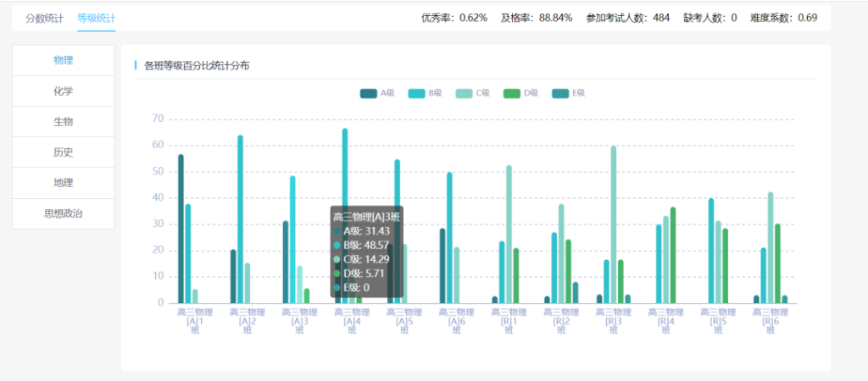Click the A级 bar of 高三物理[A]6班
The height and width of the screenshot is (381, 868).
[442, 266]
